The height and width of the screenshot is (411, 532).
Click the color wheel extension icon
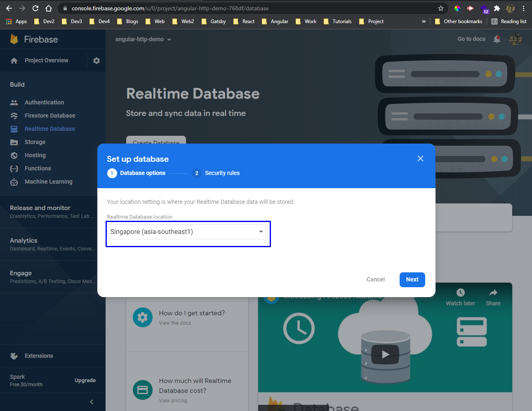(x=457, y=8)
